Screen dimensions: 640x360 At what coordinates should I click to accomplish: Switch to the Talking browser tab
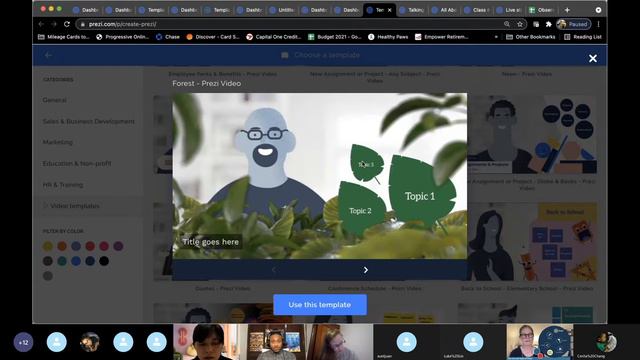coord(411,10)
